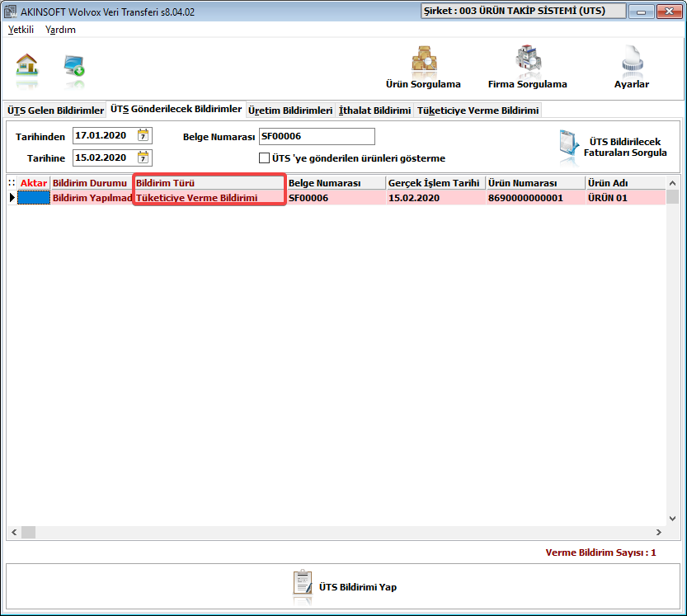
Task: Select the SF00006 cell in grid row
Action: click(336, 198)
